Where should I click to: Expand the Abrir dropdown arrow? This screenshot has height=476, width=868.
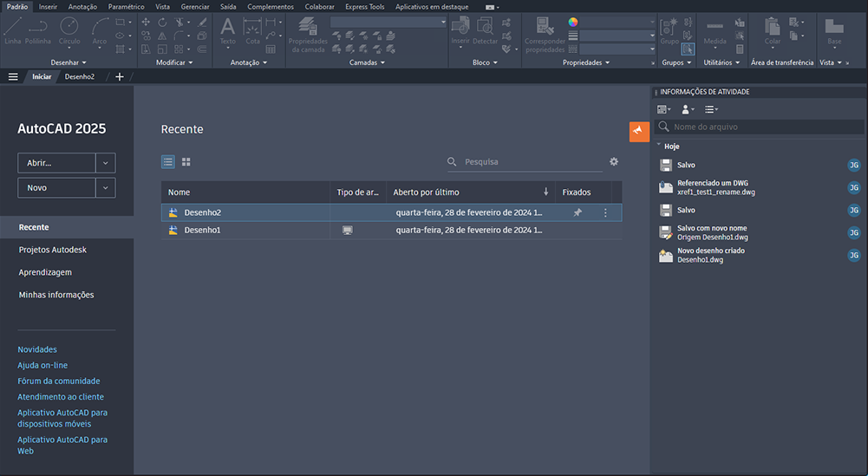coord(105,163)
